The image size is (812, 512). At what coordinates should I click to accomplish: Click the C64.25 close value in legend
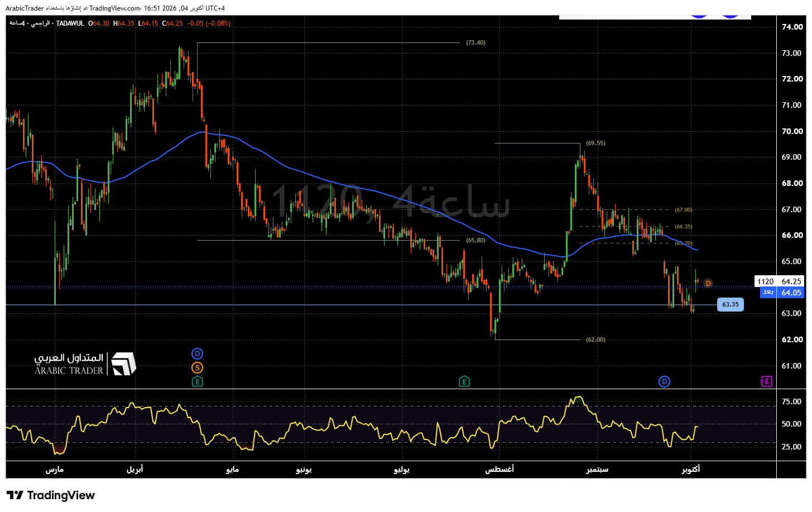click(172, 23)
